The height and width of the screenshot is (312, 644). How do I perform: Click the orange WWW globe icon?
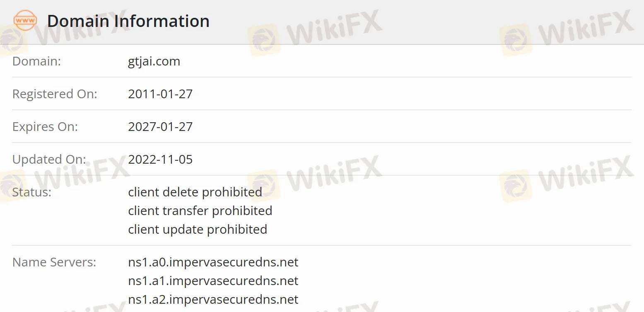coord(25,21)
